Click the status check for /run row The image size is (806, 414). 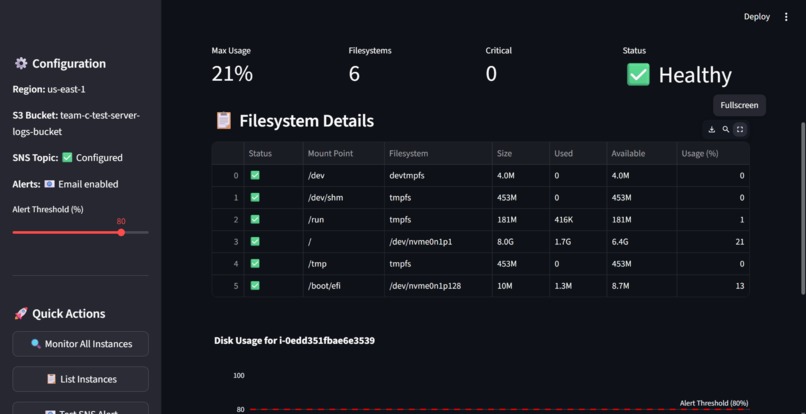coord(255,220)
